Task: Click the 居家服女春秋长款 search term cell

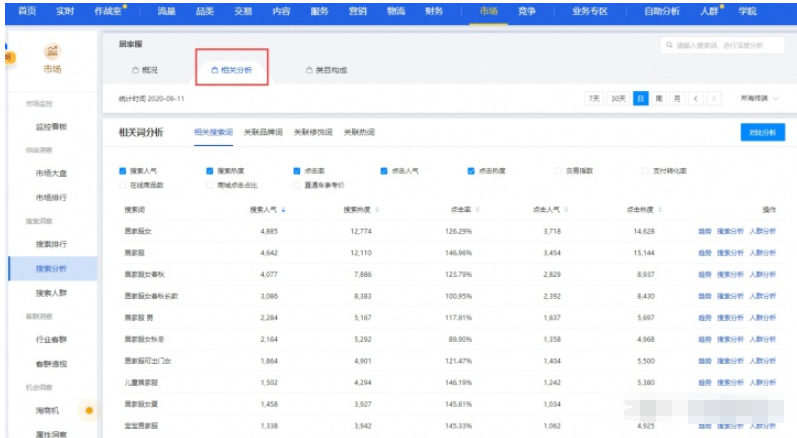Action: click(151, 296)
